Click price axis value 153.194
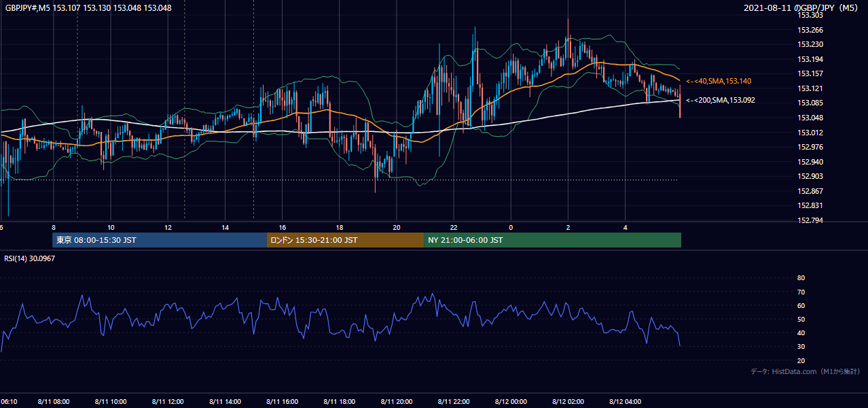This screenshot has height=408, width=868. 810,59
